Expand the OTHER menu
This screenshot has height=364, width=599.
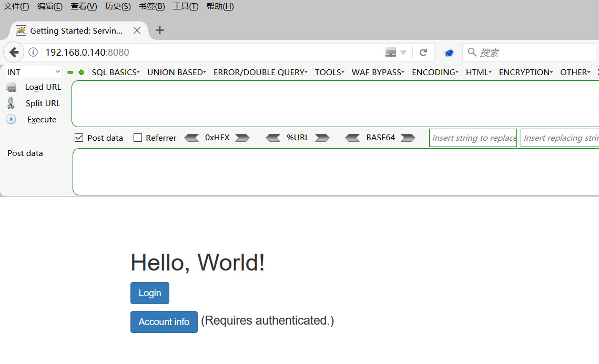575,72
